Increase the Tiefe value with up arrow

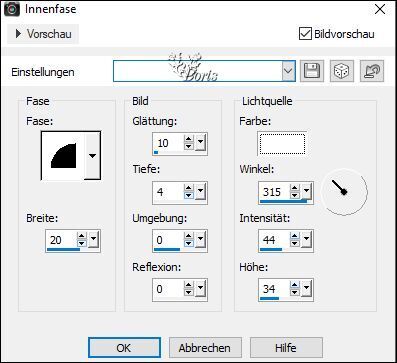[x=188, y=188]
